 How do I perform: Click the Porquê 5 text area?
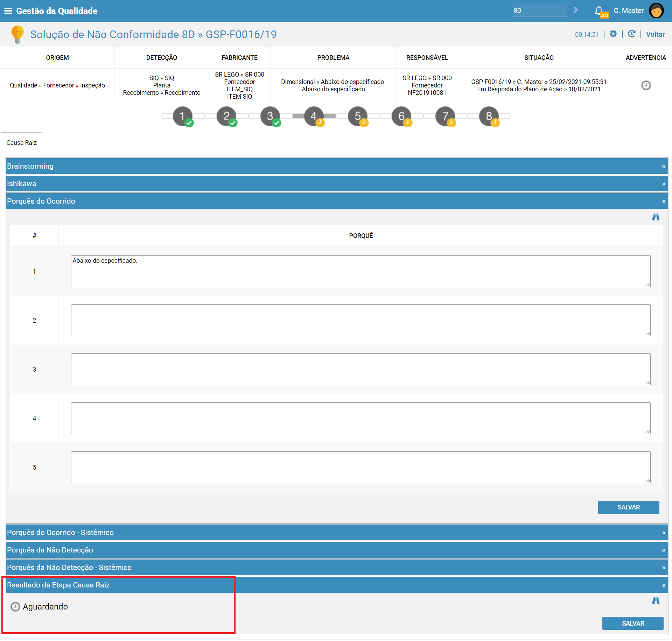360,467
